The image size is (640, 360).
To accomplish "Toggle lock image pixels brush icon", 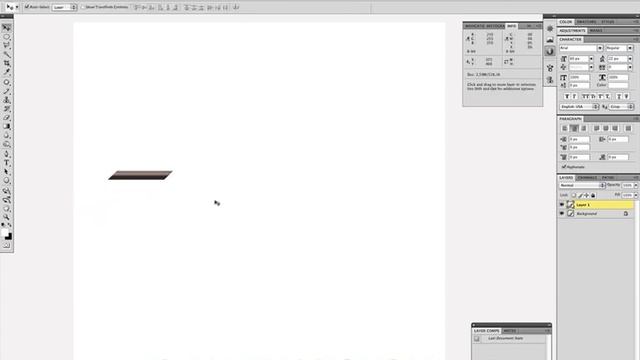I will (580, 196).
